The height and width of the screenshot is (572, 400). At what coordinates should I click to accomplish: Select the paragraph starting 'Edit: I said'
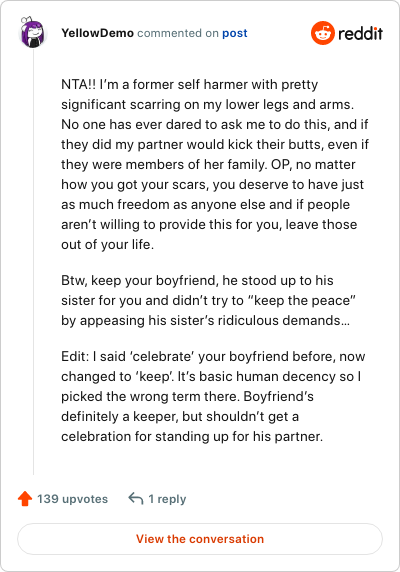pyautogui.click(x=213, y=396)
